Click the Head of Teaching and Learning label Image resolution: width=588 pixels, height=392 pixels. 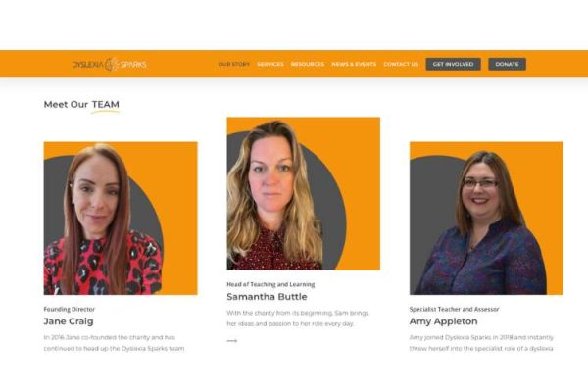pyautogui.click(x=270, y=284)
